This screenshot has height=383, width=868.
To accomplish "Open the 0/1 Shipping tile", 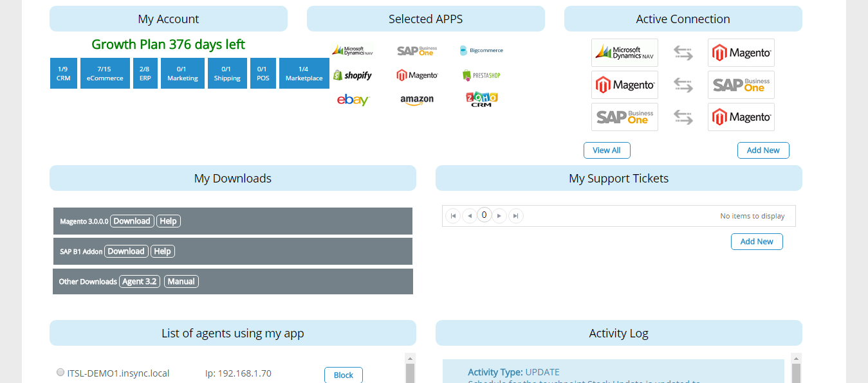I will pos(227,73).
